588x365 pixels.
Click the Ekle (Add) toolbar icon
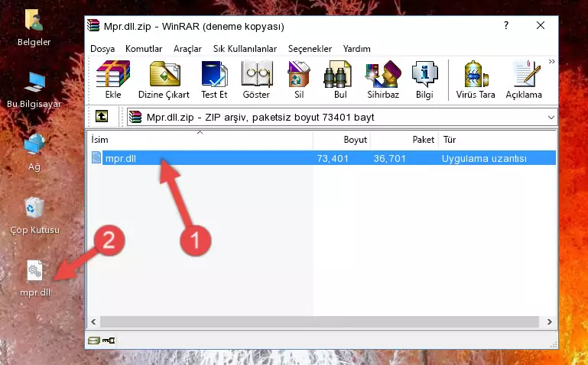tap(113, 79)
